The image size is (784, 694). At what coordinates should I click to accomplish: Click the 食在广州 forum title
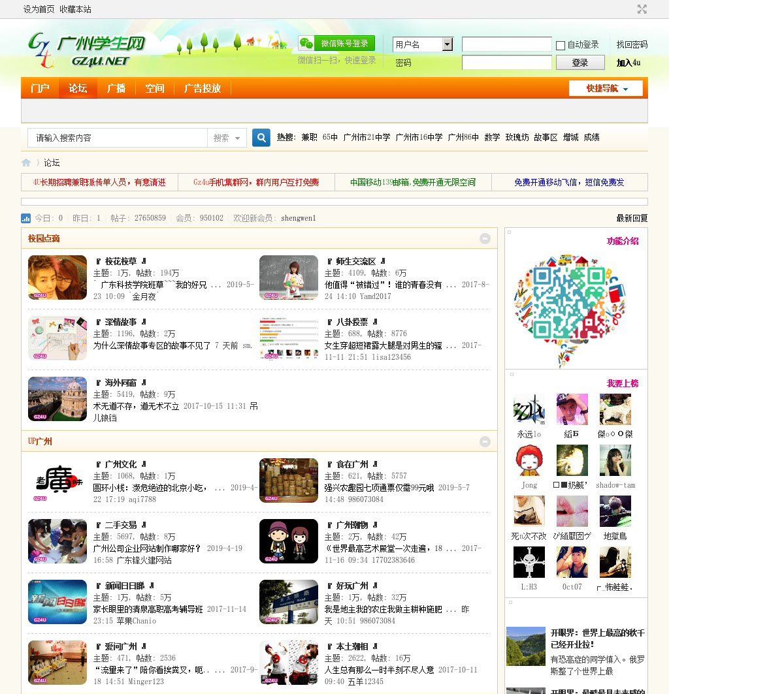[x=352, y=464]
